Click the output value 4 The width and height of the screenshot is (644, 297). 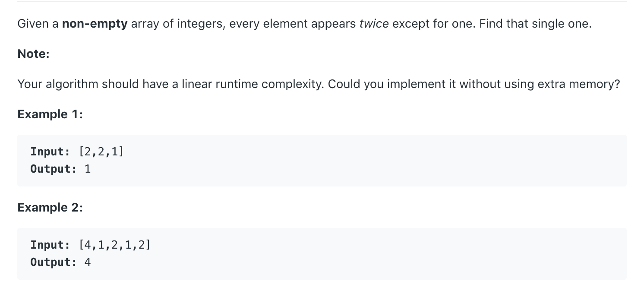tap(88, 262)
